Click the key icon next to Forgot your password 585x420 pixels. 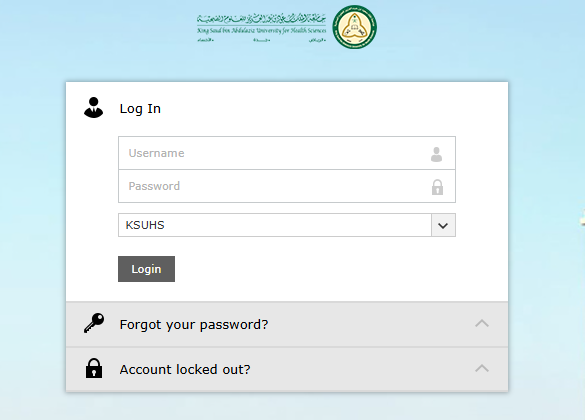click(x=94, y=323)
